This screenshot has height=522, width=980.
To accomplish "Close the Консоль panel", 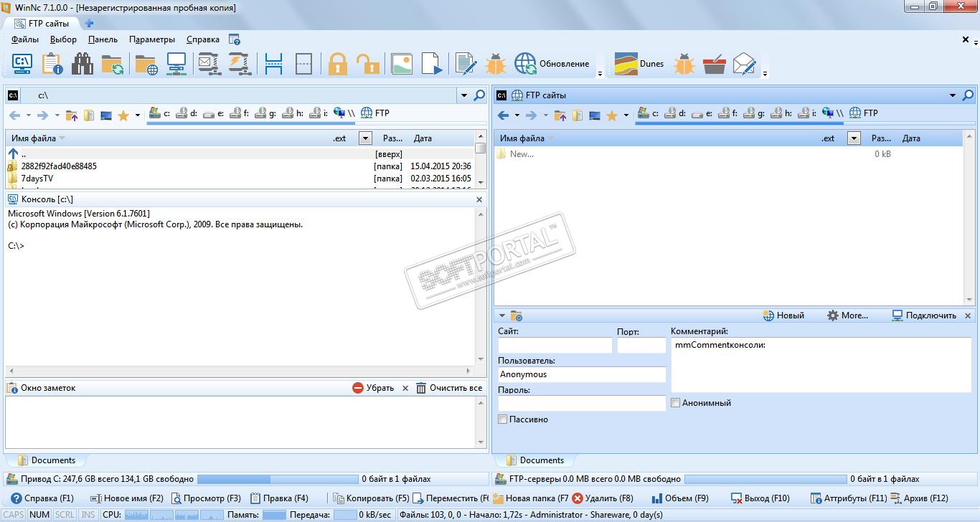I will [480, 199].
